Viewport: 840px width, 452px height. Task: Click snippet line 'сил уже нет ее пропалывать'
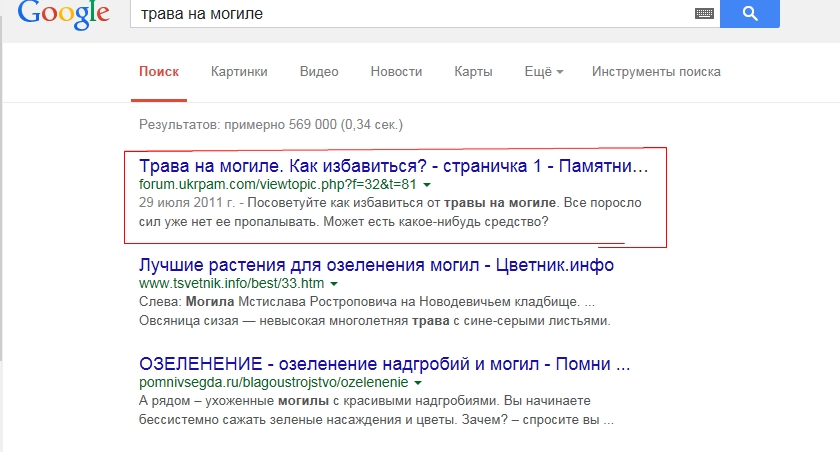[x=343, y=222]
